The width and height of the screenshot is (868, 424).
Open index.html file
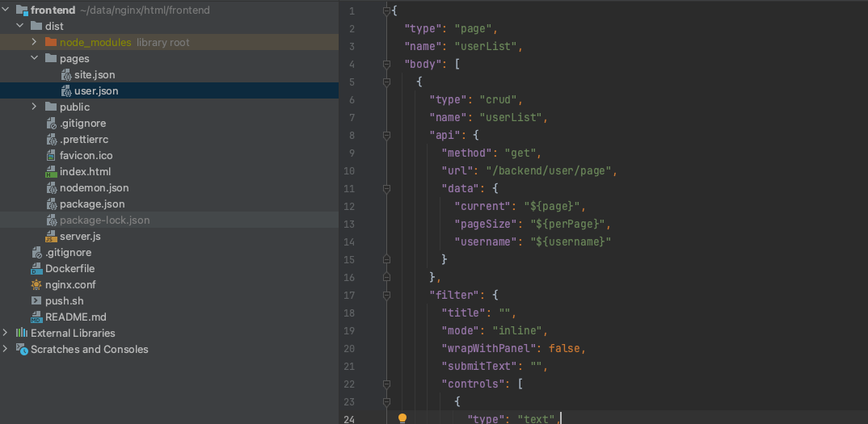click(x=85, y=171)
